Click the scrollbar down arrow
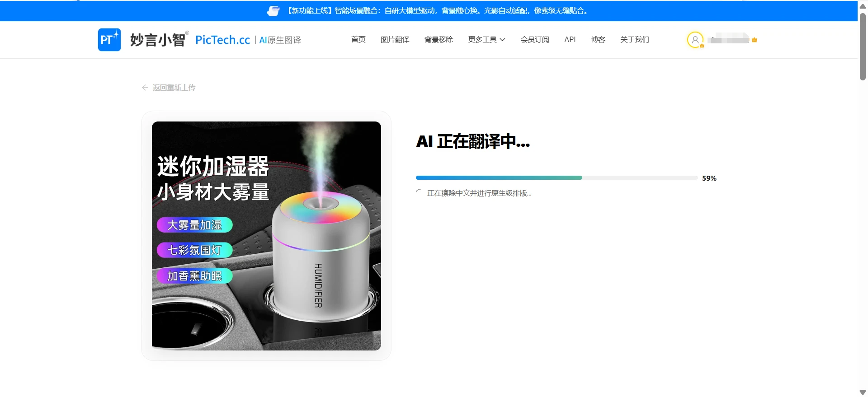868x397 pixels. (863, 392)
